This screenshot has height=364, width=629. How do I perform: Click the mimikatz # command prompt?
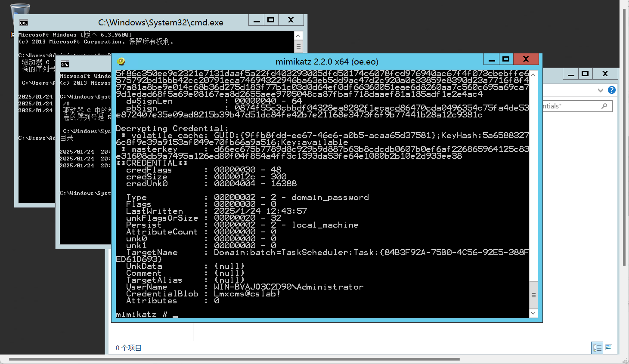click(142, 315)
